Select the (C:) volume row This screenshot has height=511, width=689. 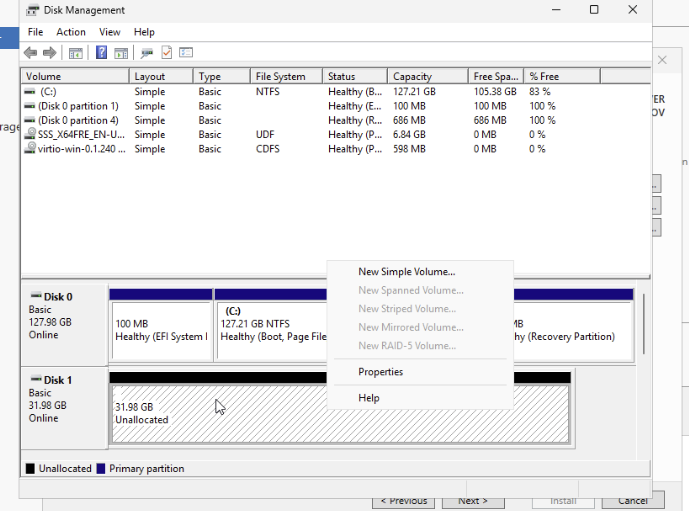tap(47, 92)
